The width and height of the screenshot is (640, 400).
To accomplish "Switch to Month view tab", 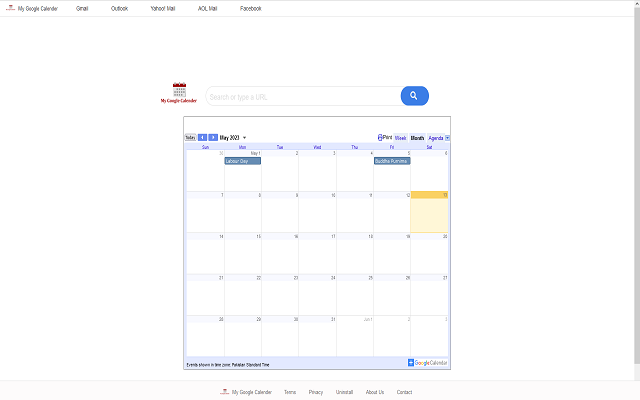I will tap(417, 138).
